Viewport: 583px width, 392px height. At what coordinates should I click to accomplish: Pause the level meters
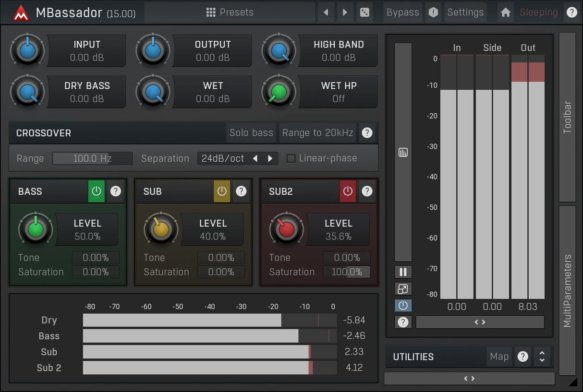tap(403, 272)
